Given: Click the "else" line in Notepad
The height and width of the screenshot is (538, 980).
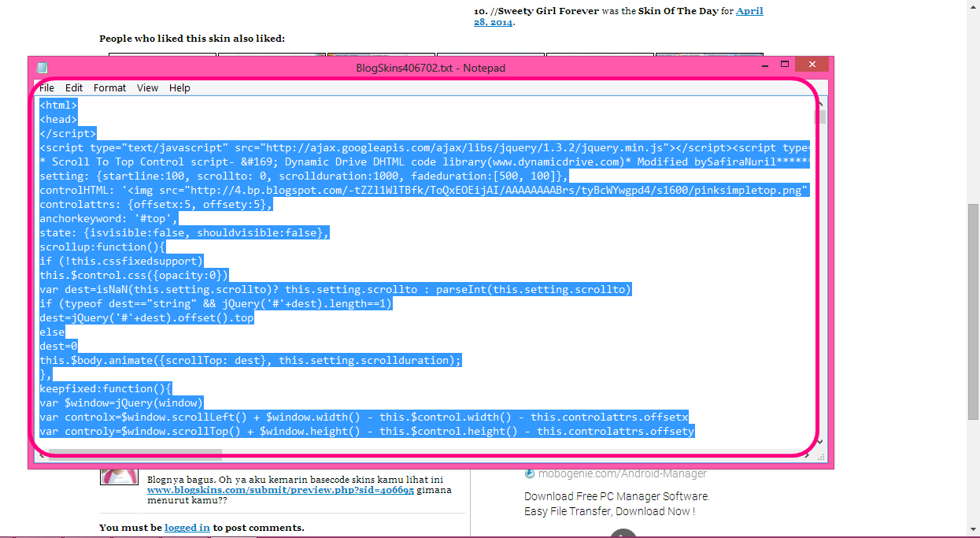Looking at the screenshot, I should coord(52,332).
